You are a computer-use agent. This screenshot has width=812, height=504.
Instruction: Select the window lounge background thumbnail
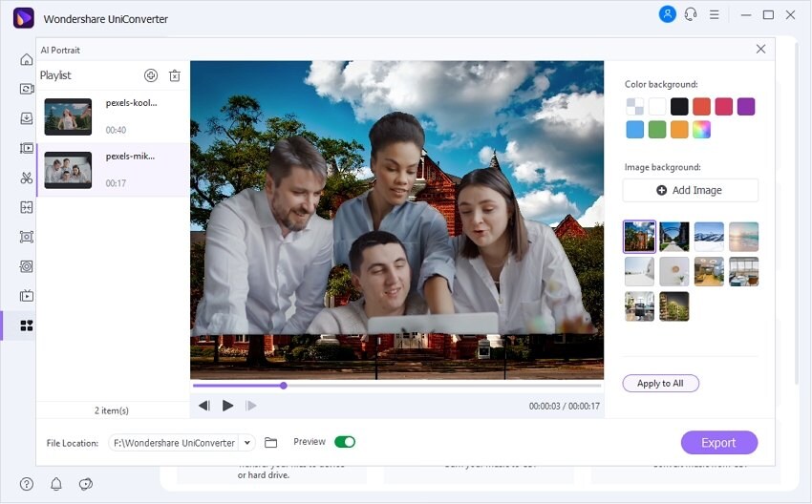click(743, 271)
